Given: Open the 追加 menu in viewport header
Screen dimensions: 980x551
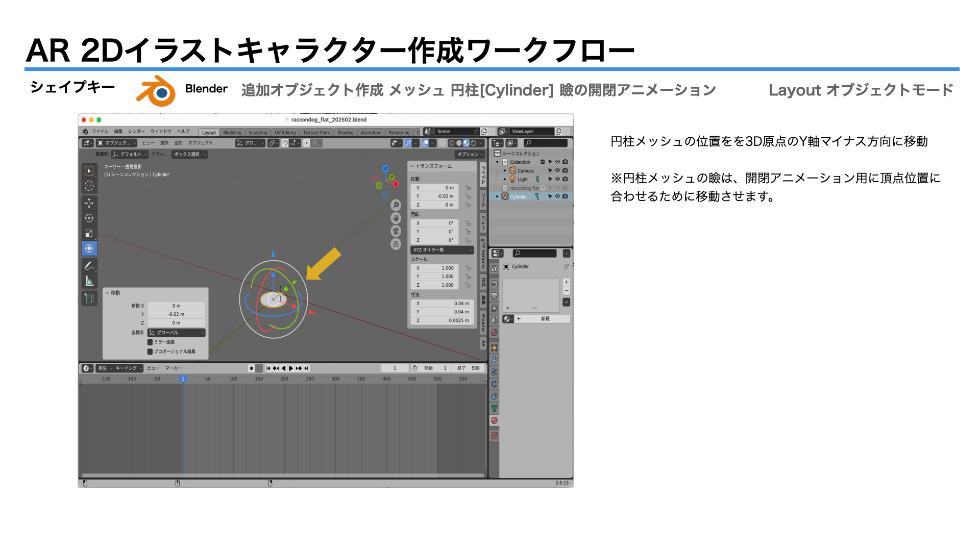Looking at the screenshot, I should 178,143.
